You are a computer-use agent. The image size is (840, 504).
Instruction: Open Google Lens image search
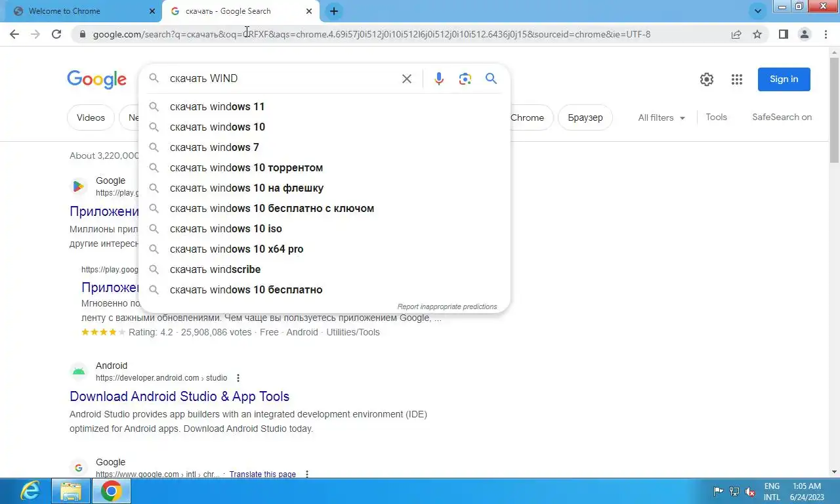pos(465,79)
